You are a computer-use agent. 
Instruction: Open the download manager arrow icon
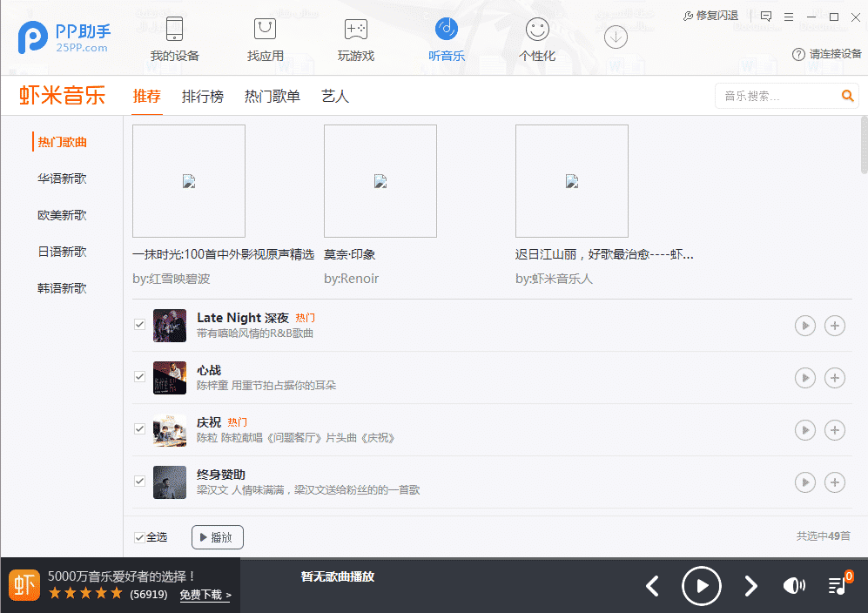(616, 37)
